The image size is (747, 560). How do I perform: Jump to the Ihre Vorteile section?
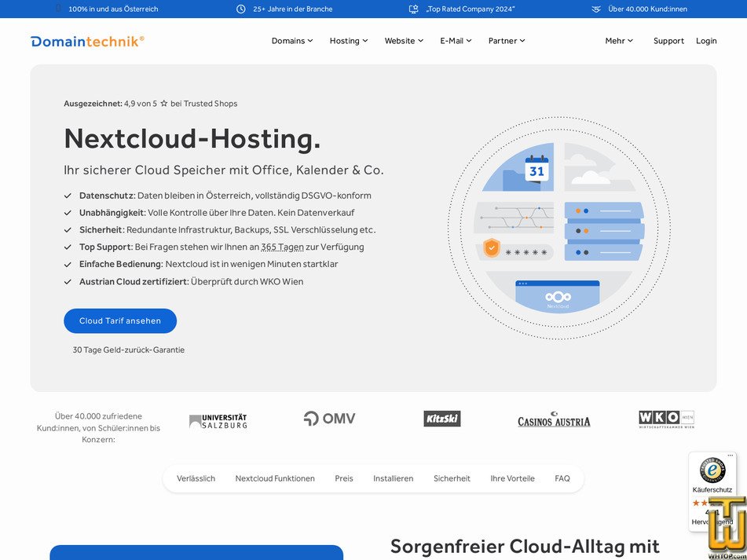coord(513,478)
